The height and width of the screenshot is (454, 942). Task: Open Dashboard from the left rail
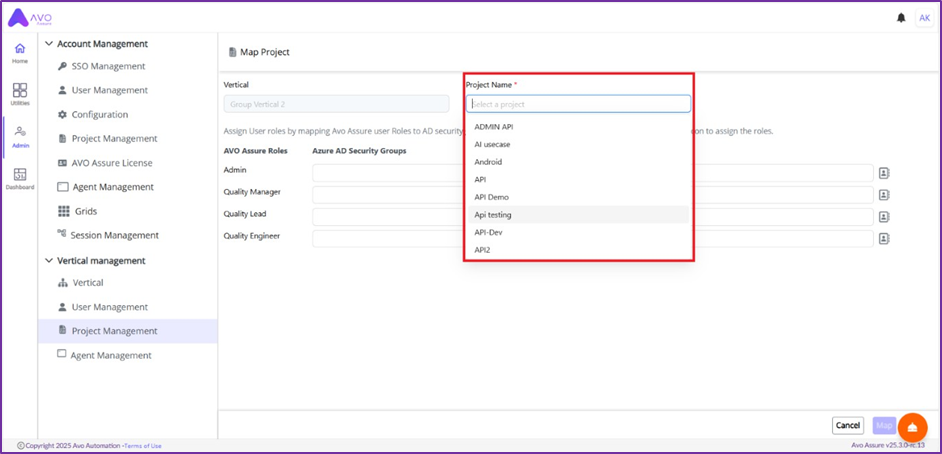[20, 179]
